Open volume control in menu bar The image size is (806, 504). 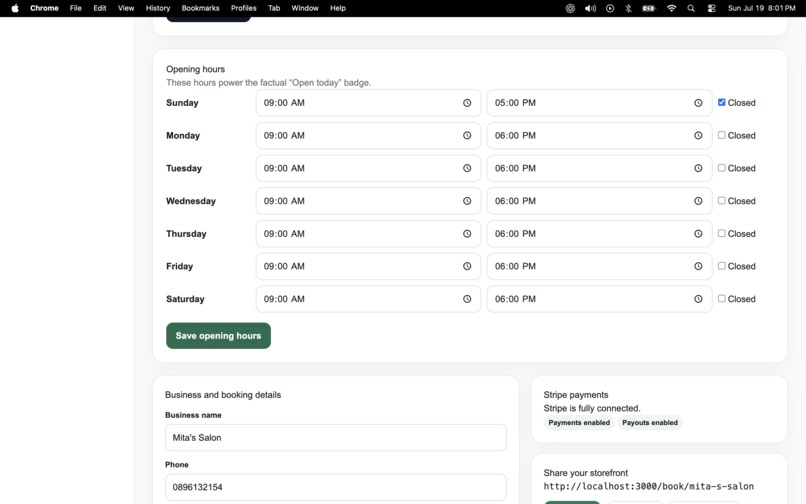590,8
